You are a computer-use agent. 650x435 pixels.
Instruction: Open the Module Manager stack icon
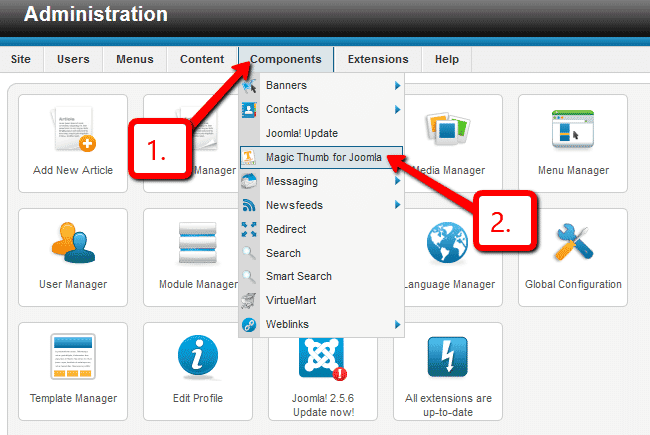coord(198,243)
